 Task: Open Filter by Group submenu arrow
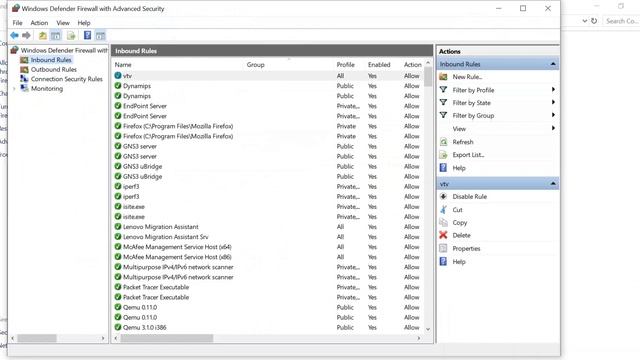pyautogui.click(x=553, y=116)
